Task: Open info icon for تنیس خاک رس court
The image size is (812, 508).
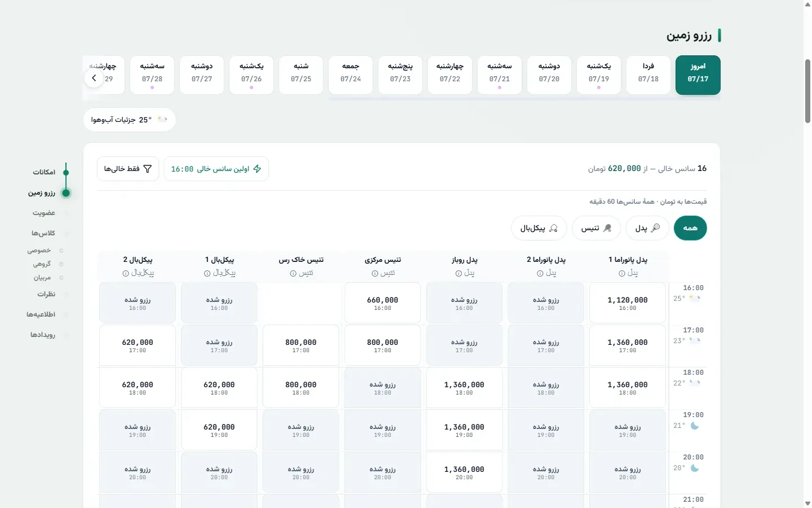Action: pyautogui.click(x=293, y=274)
